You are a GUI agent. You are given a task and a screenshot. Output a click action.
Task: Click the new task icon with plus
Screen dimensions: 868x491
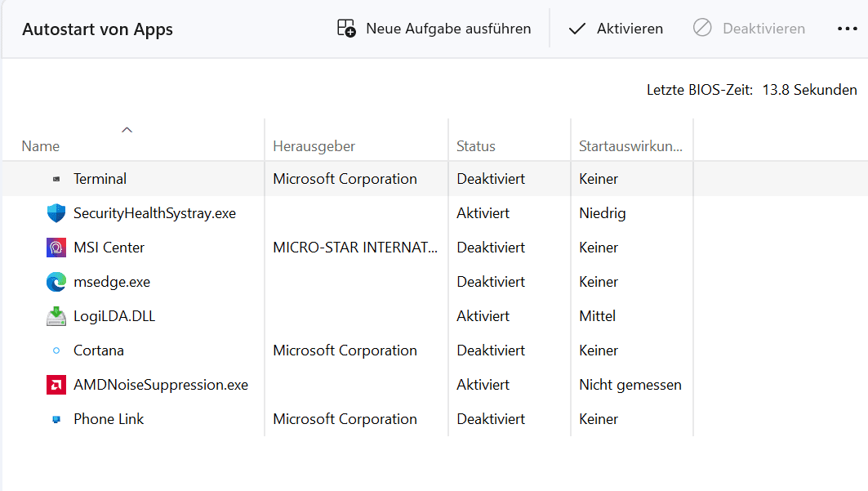pos(346,29)
